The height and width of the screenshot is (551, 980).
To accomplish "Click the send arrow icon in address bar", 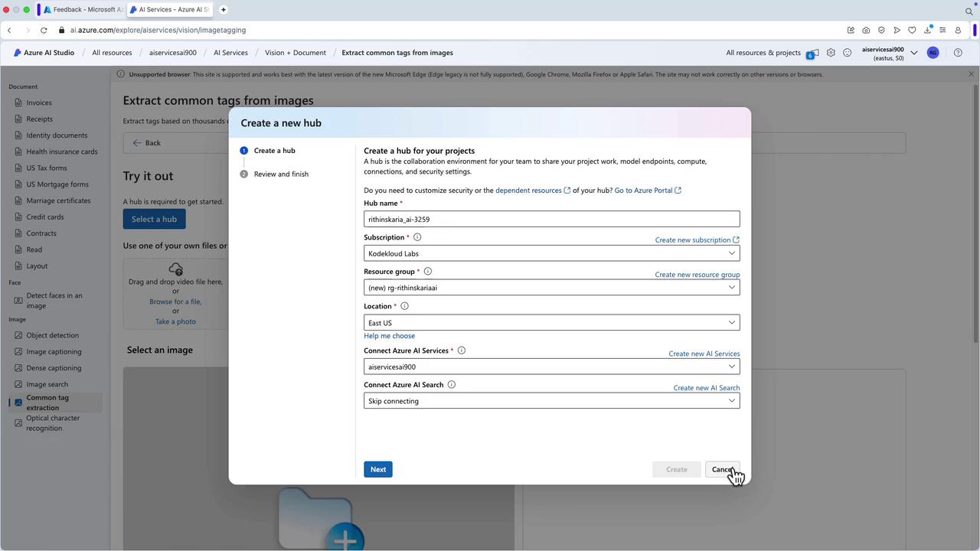I will tap(897, 31).
